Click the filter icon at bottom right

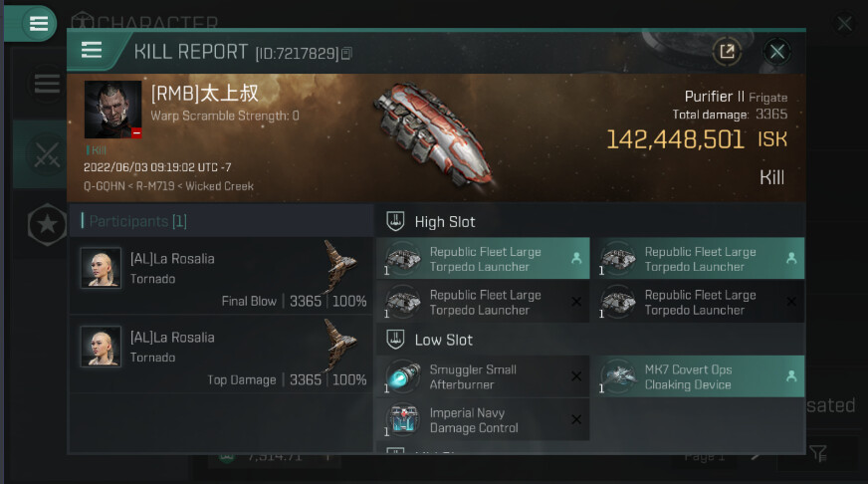point(818,453)
